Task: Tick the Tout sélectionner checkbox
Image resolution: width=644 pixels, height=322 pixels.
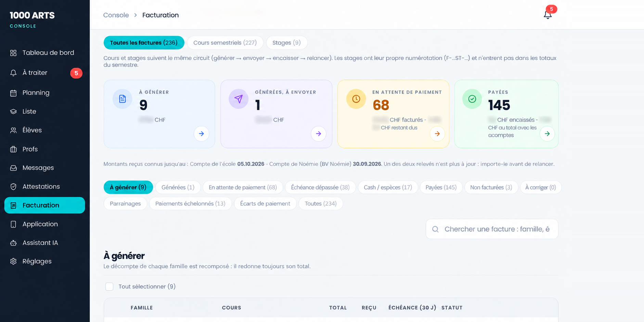Action: [109, 286]
